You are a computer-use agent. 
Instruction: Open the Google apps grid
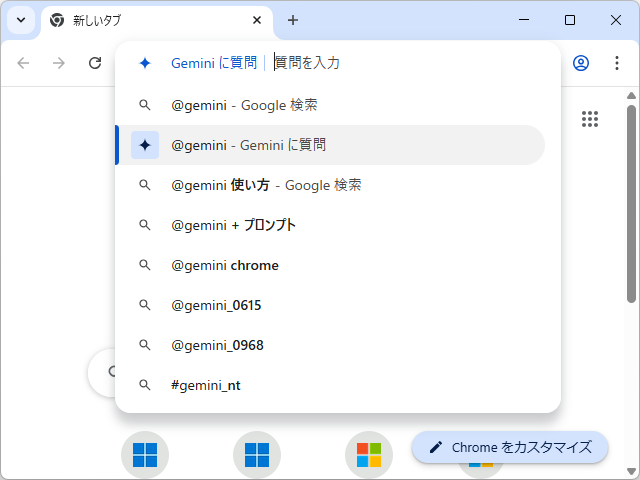tap(590, 119)
